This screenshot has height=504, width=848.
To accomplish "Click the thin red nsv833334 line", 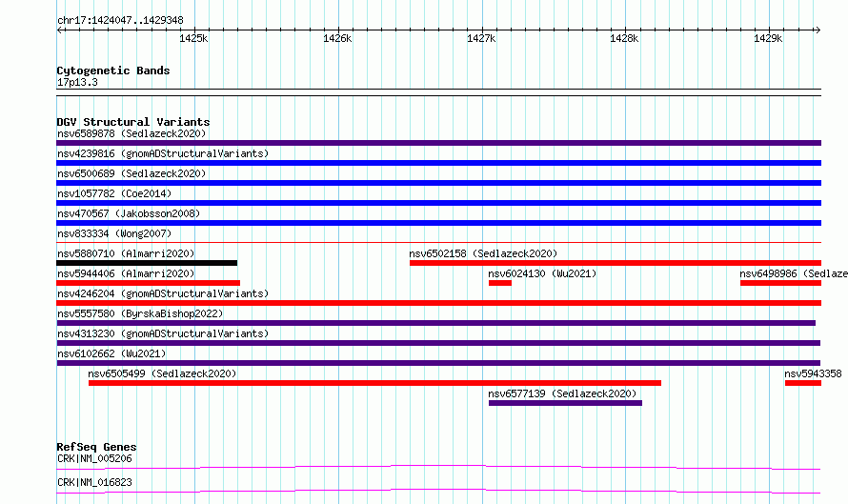I will (438, 243).
